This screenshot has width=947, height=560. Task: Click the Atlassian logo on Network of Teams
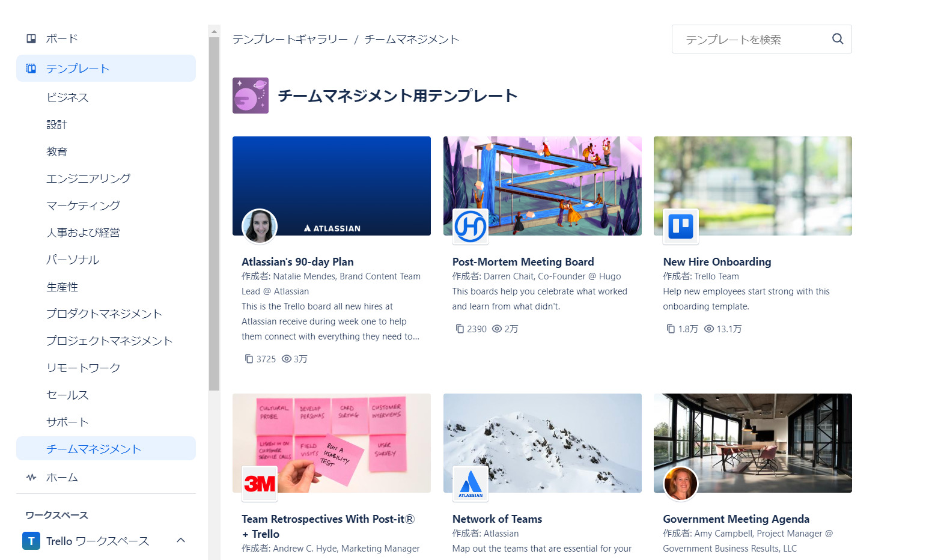coord(470,484)
